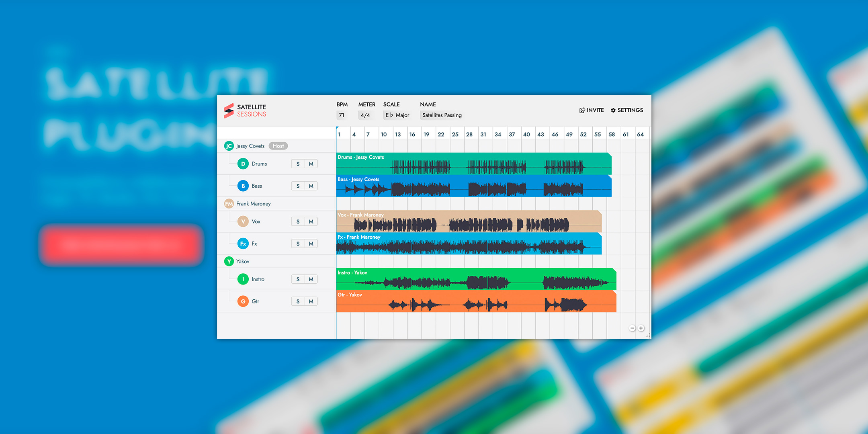This screenshot has width=868, height=434.
Task: Solo the Gtr track
Action: coord(298,301)
